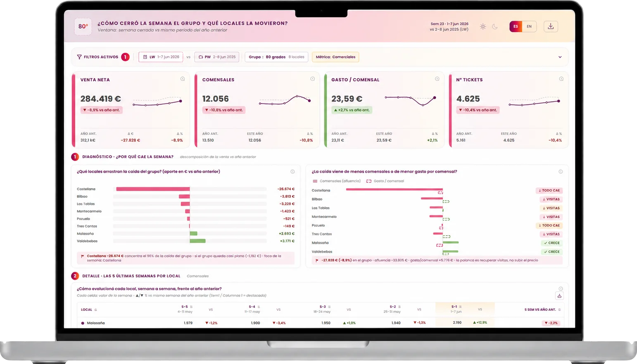
Task: Click the Malasaña row in table
Action: pyautogui.click(x=320, y=323)
